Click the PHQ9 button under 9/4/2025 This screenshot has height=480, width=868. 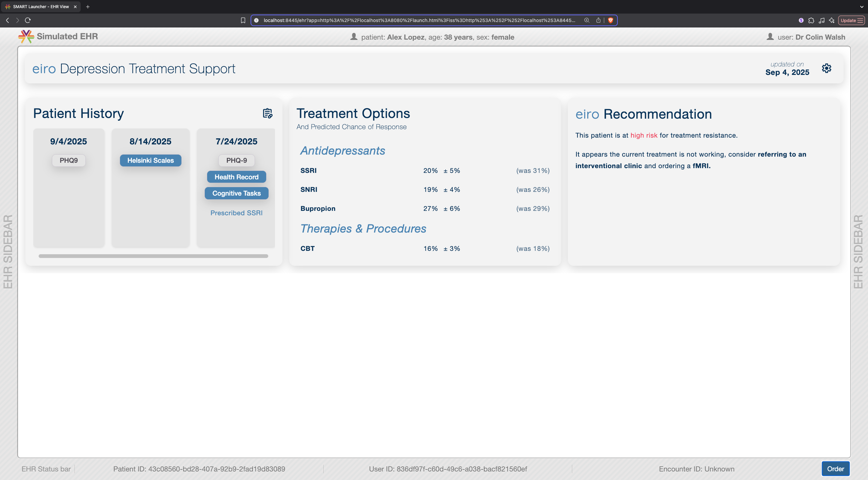(68, 160)
